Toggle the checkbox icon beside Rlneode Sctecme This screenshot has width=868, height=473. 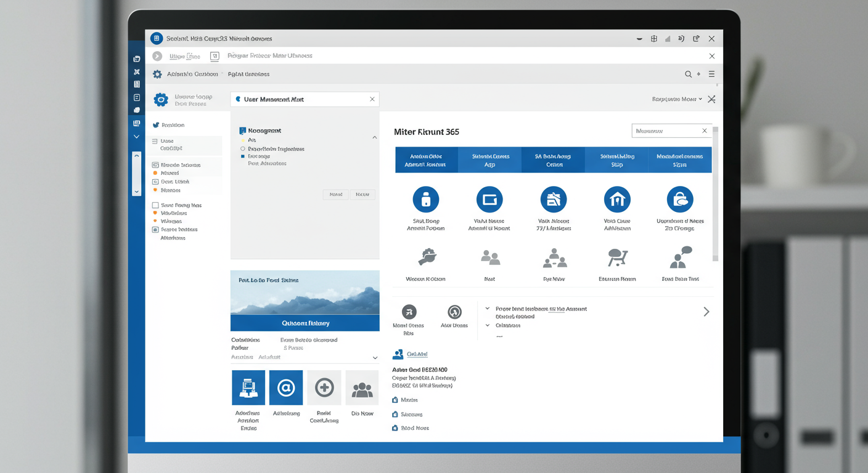(155, 165)
